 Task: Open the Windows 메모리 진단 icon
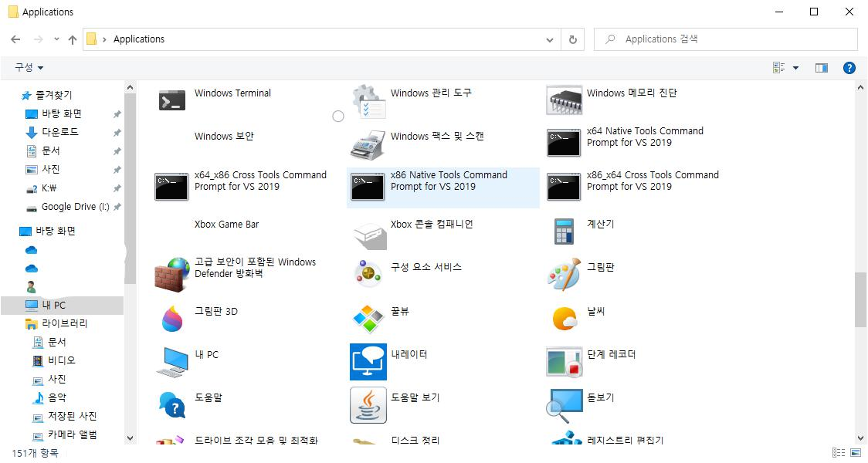click(x=564, y=100)
